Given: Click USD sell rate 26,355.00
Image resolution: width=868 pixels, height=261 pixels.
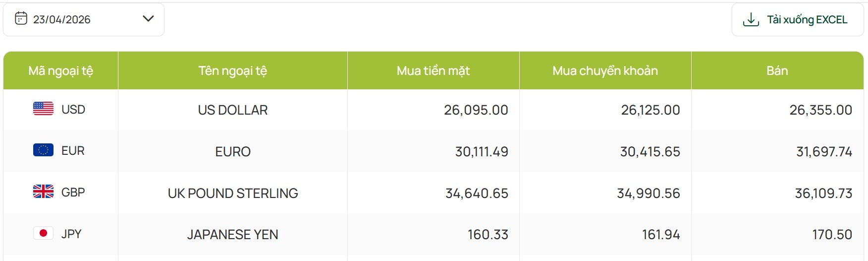Looking at the screenshot, I should [820, 110].
